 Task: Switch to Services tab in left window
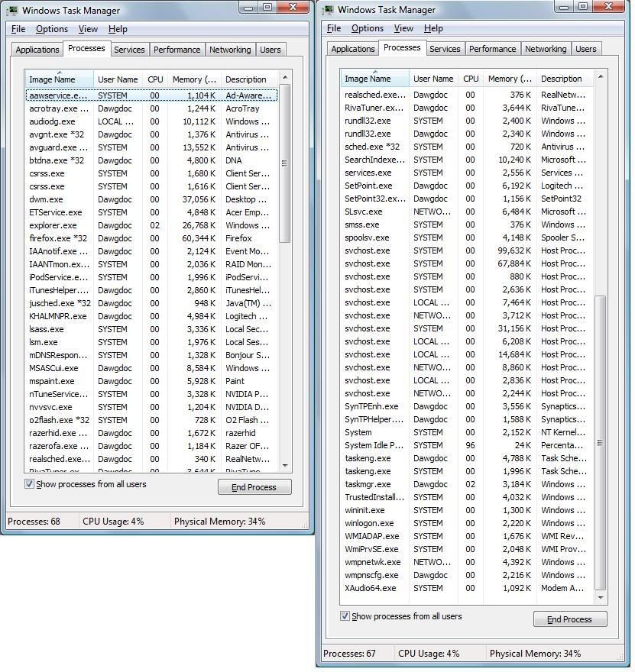click(x=129, y=50)
